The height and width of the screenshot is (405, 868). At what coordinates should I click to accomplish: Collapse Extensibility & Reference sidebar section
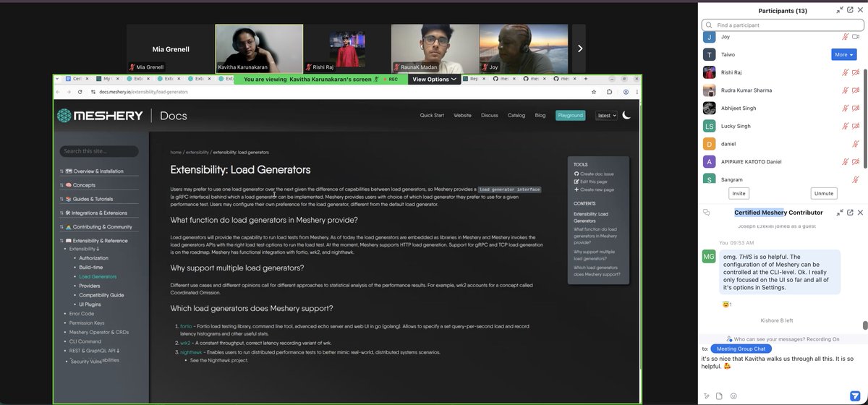[x=93, y=241]
